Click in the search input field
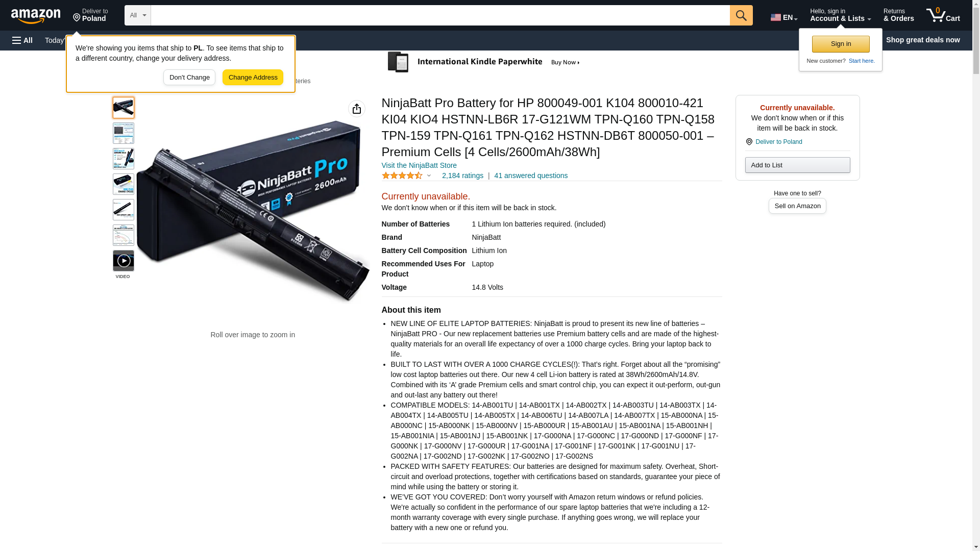980x551 pixels. pyautogui.click(x=440, y=15)
